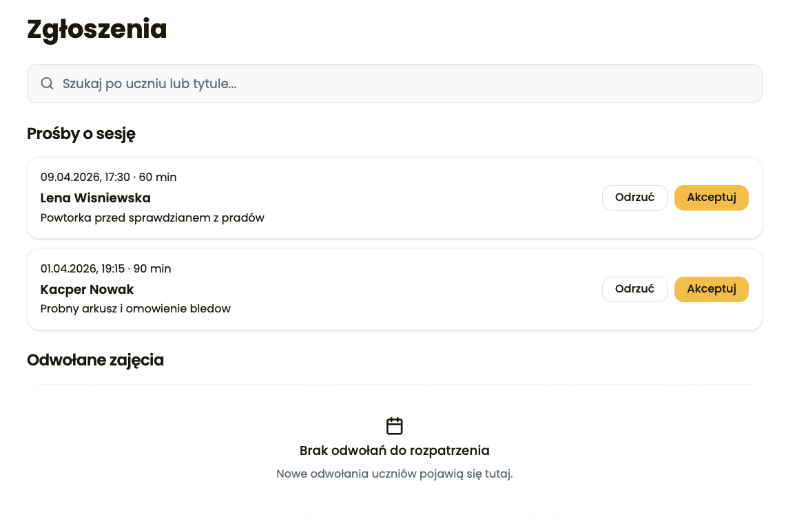Screen dimensions: 786x532
Task: Click the magnifier icon in the search bar
Action: coord(48,83)
